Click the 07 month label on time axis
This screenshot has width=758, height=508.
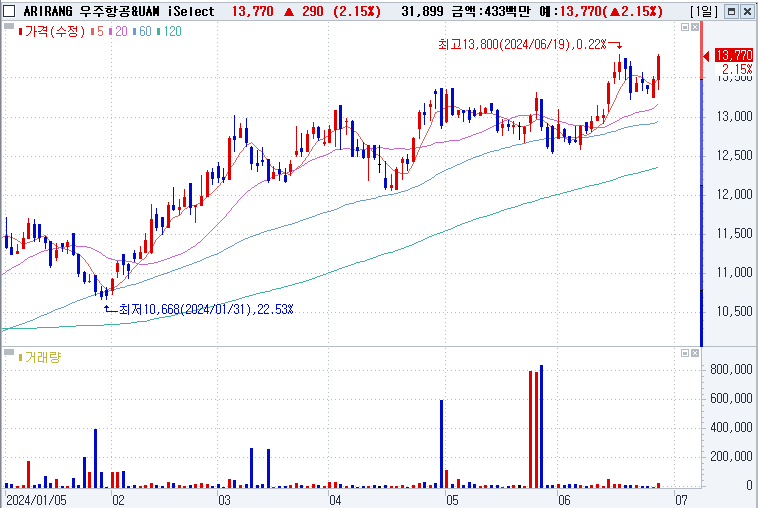682,500
